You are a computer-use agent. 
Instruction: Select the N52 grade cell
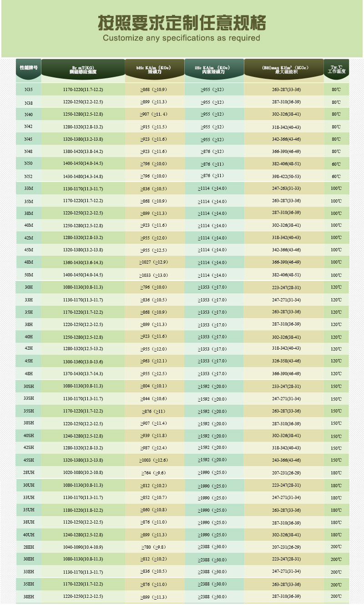(28, 176)
